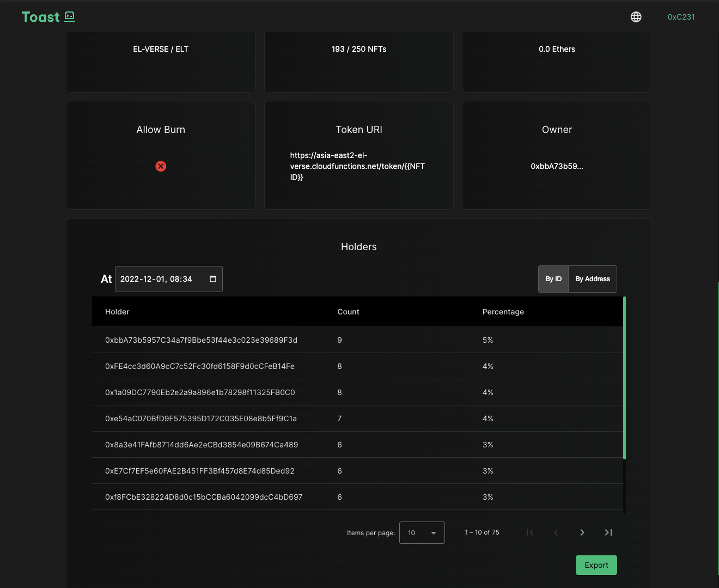The width and height of the screenshot is (719, 588).
Task: Click the 5% percentage cell
Action: (x=488, y=340)
